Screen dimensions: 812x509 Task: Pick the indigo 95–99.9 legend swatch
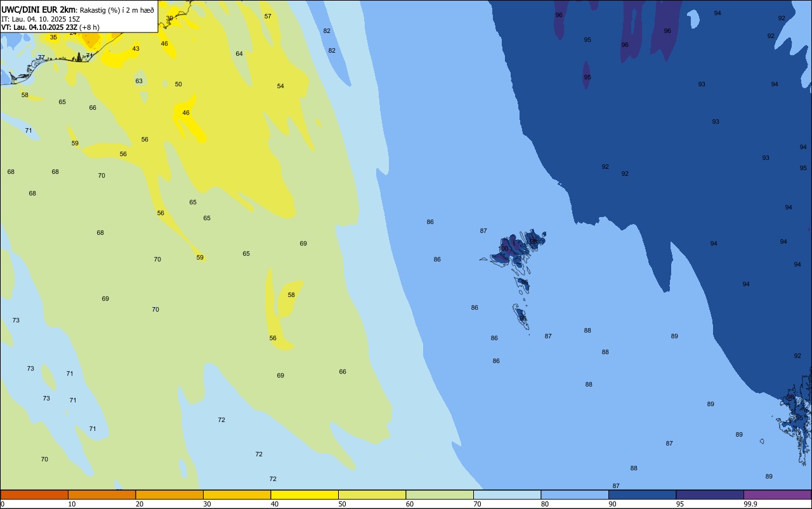710,494
